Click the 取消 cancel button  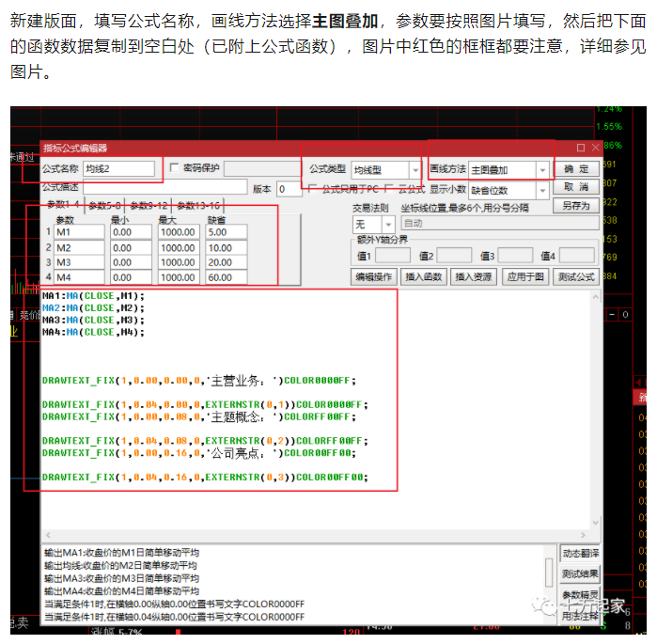point(576,187)
